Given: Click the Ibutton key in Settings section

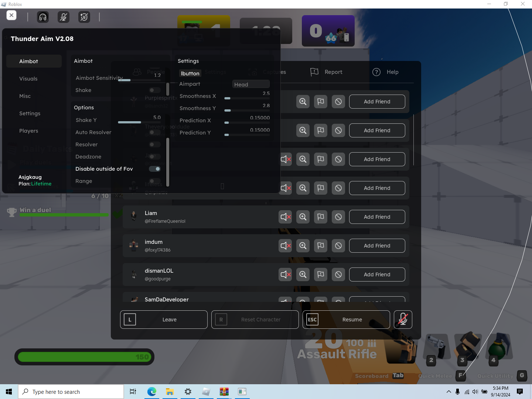Looking at the screenshot, I should coord(190,73).
